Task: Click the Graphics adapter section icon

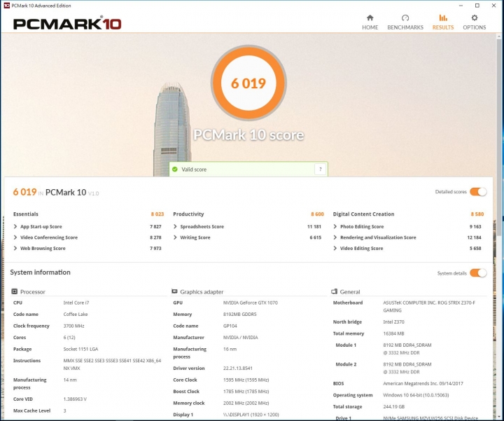Action: (x=174, y=291)
